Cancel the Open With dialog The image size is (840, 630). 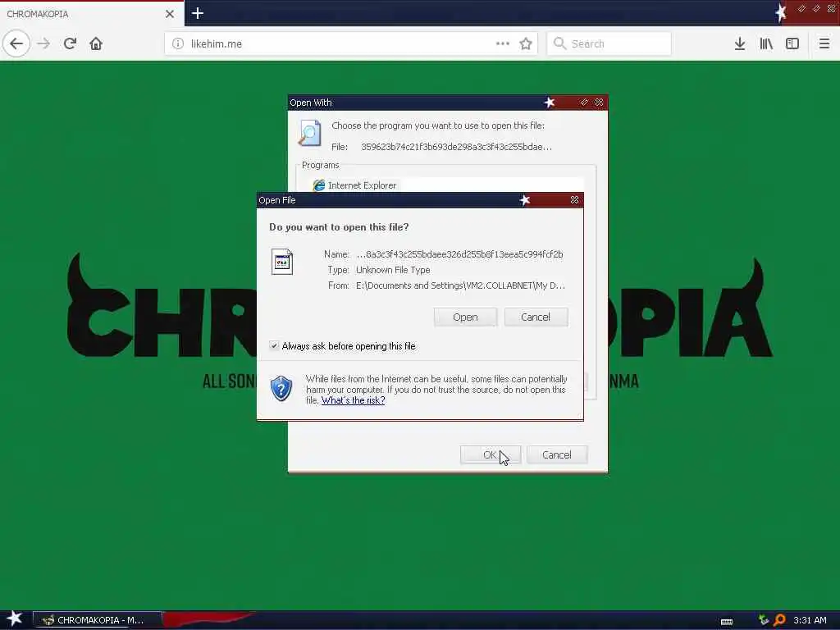557,454
